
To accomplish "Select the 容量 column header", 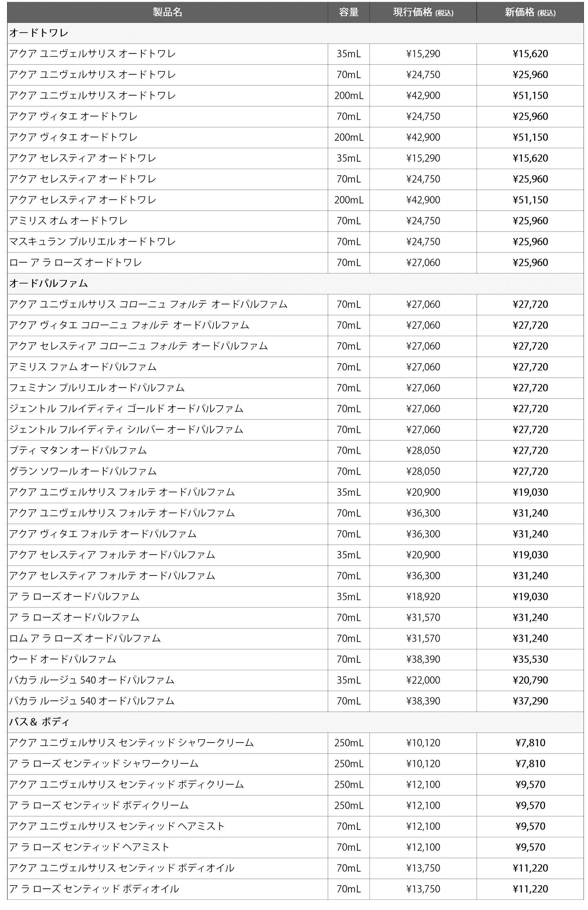I will 349,12.
